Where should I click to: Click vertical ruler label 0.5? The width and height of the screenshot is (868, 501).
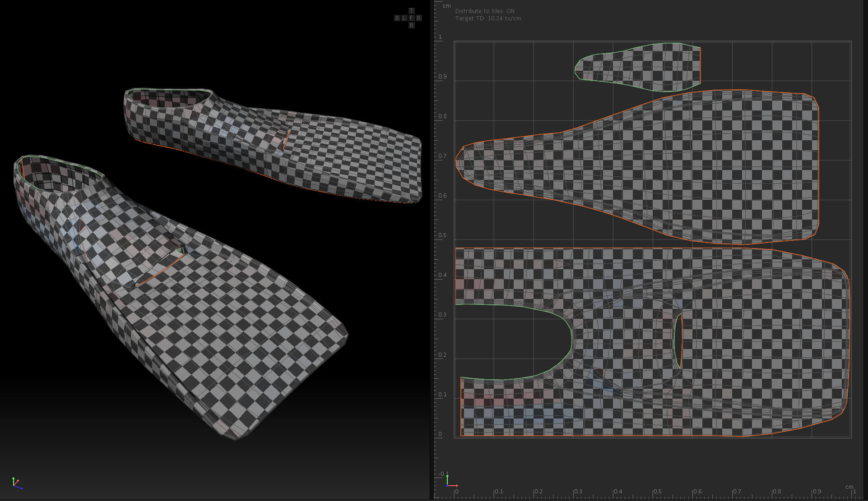(442, 235)
